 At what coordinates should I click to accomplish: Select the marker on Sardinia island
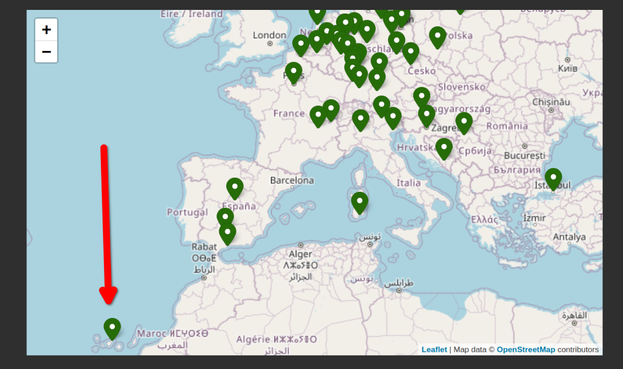[360, 203]
